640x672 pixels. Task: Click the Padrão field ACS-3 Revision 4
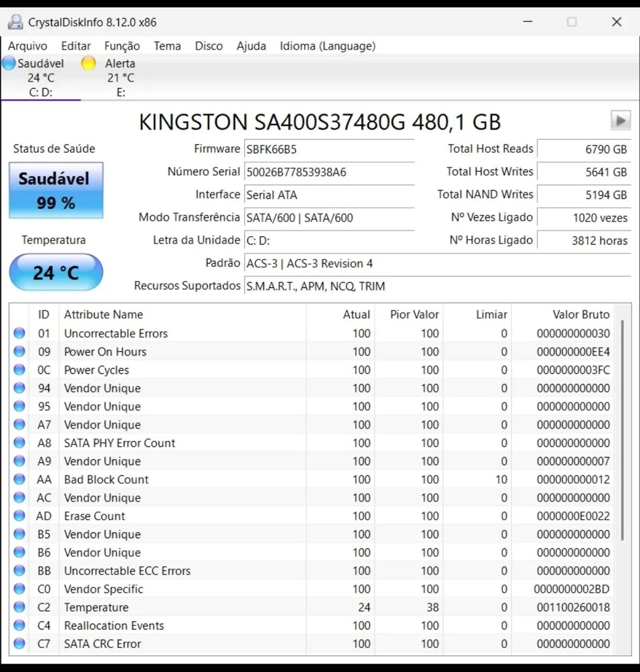(438, 264)
